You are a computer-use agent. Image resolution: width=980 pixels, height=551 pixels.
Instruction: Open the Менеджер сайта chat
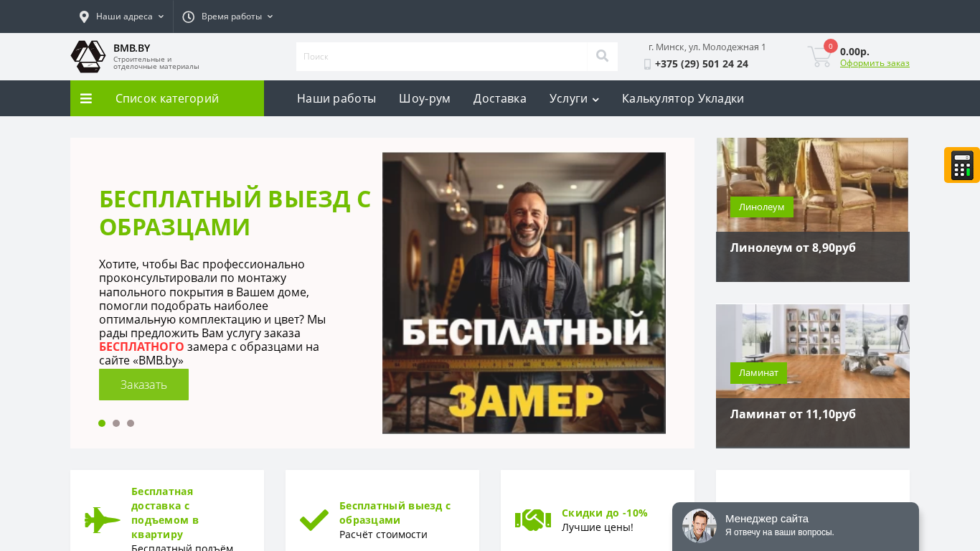click(796, 527)
